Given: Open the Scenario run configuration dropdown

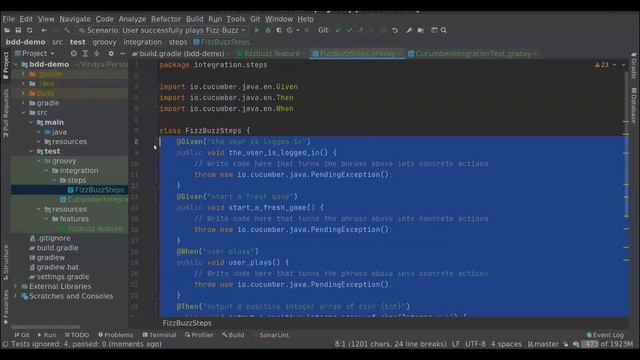Looking at the screenshot, I should (x=163, y=30).
